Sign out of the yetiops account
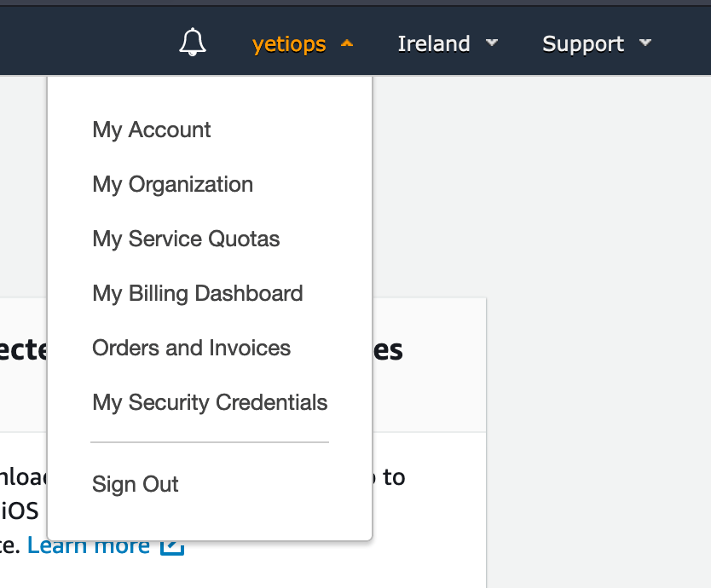Image resolution: width=711 pixels, height=588 pixels. click(x=135, y=484)
